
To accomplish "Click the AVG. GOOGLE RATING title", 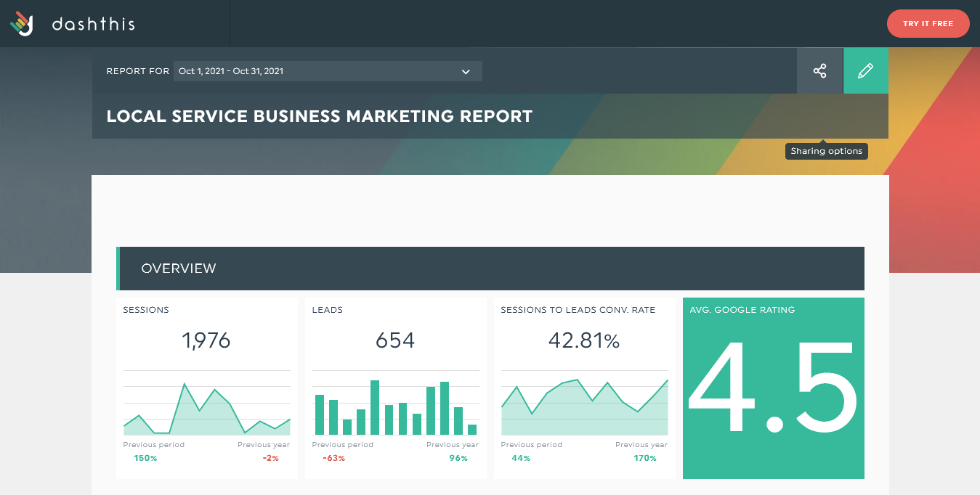I will (742, 310).
